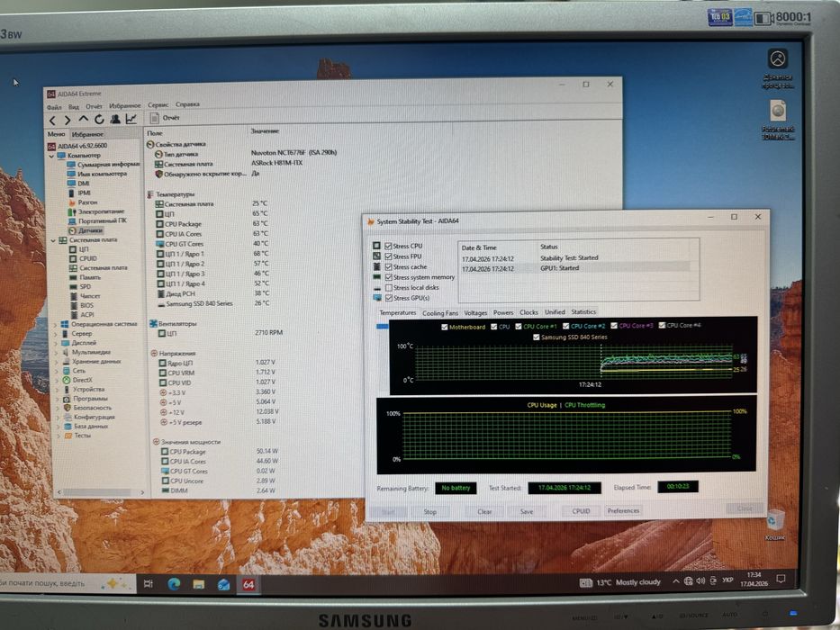The image size is (840, 630).
Task: Uncheck Stress CPU checkbox
Action: coord(388,246)
